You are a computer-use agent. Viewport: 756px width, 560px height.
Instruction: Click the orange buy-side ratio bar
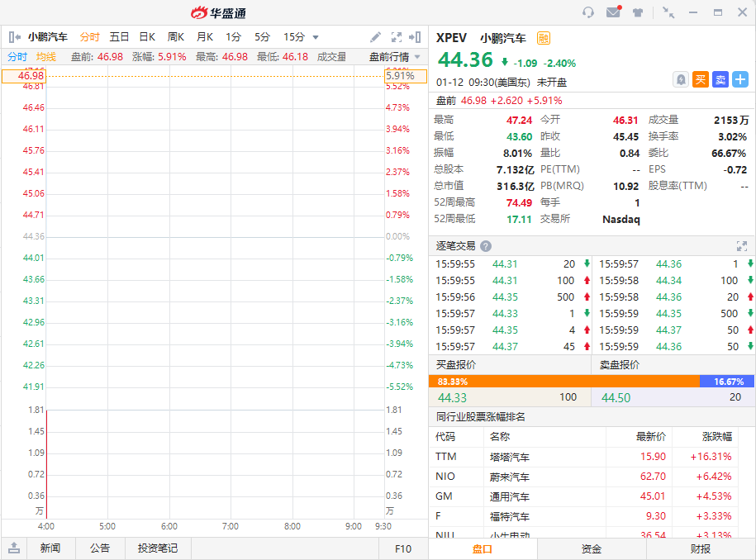click(x=563, y=382)
